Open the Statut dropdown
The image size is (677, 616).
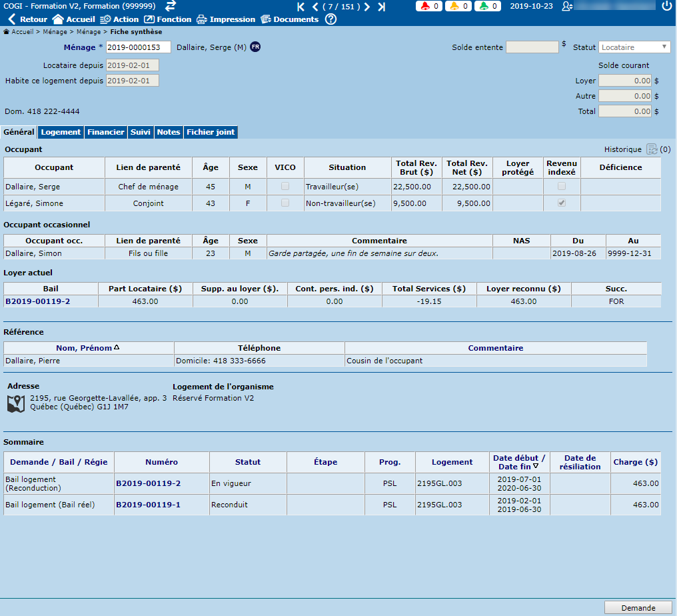tap(634, 47)
